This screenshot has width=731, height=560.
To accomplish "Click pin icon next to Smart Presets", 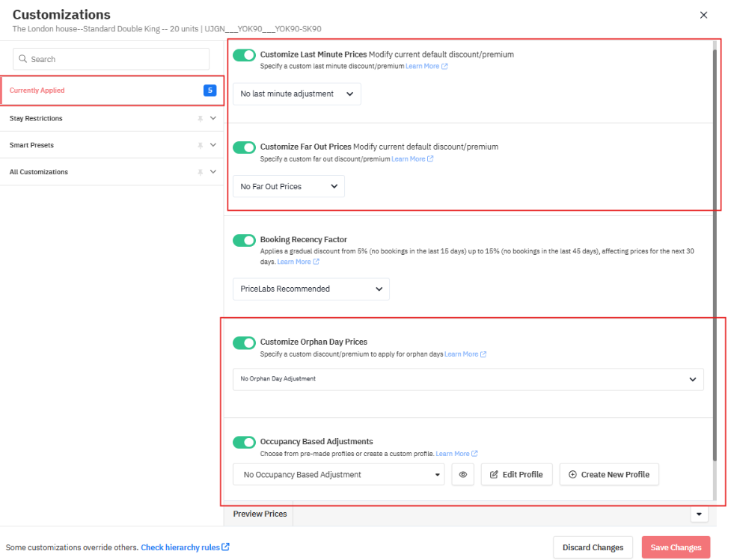I will click(x=200, y=145).
